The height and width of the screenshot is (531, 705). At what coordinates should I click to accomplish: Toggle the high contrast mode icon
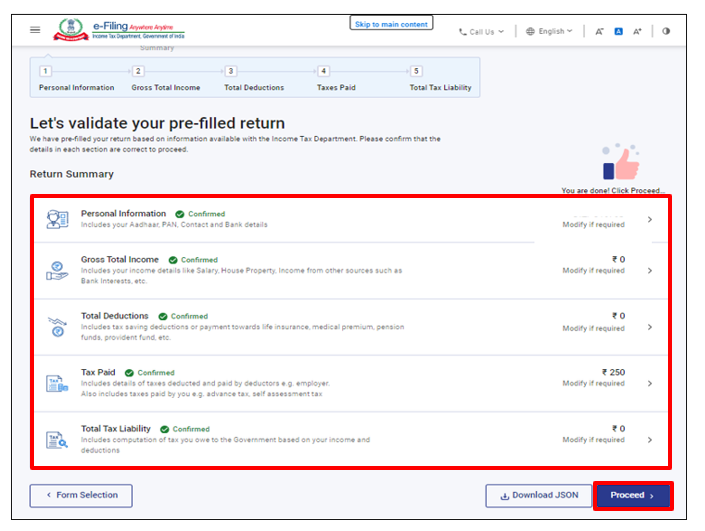[x=666, y=31]
